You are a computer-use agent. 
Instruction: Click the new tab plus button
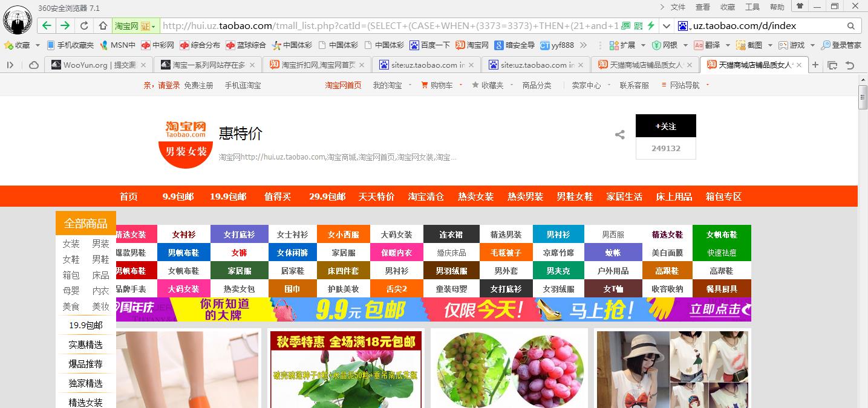pos(815,65)
